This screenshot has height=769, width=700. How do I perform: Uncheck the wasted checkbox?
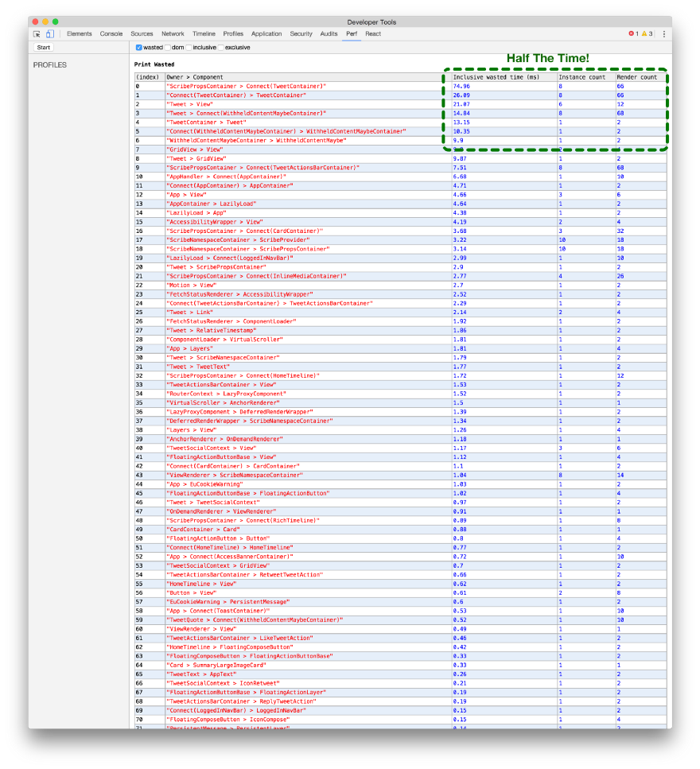point(139,48)
